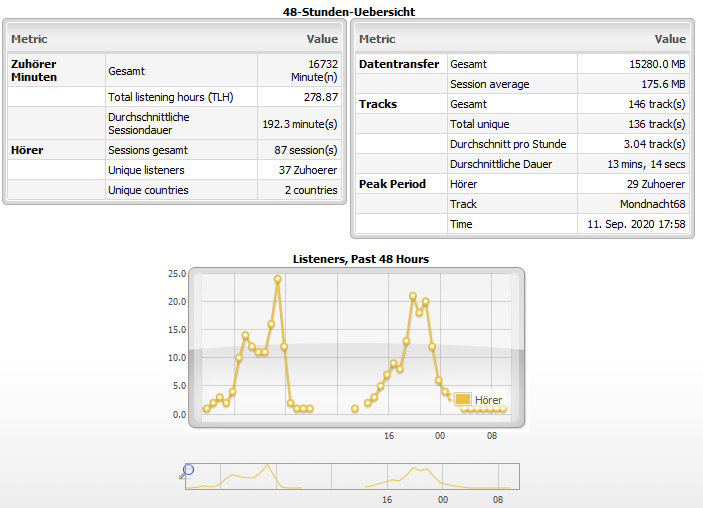Click the Listeners, Past 48 Hours chart title
703x508 pixels.
coord(361,259)
